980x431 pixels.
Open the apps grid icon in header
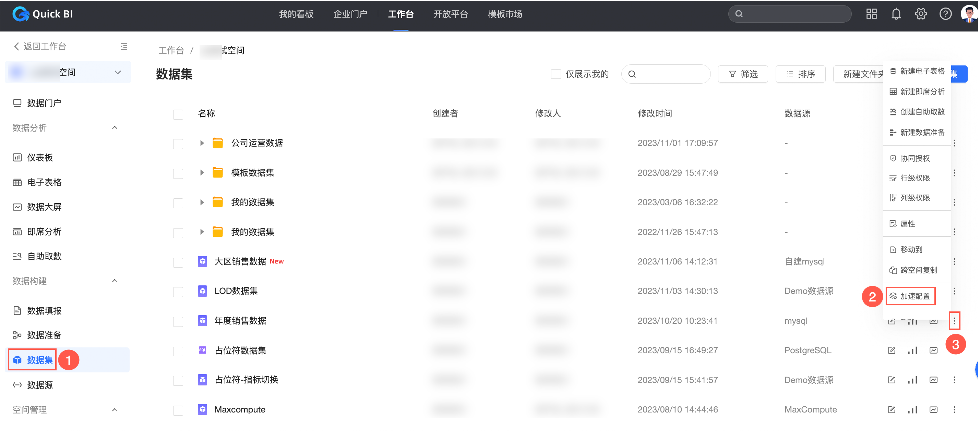(x=871, y=14)
